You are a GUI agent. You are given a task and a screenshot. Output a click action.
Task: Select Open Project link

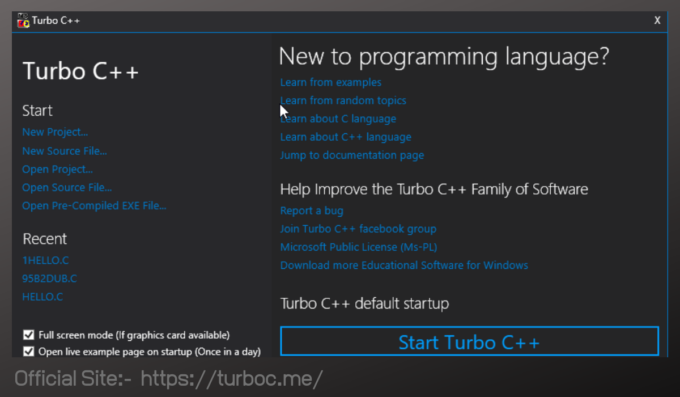pos(57,169)
